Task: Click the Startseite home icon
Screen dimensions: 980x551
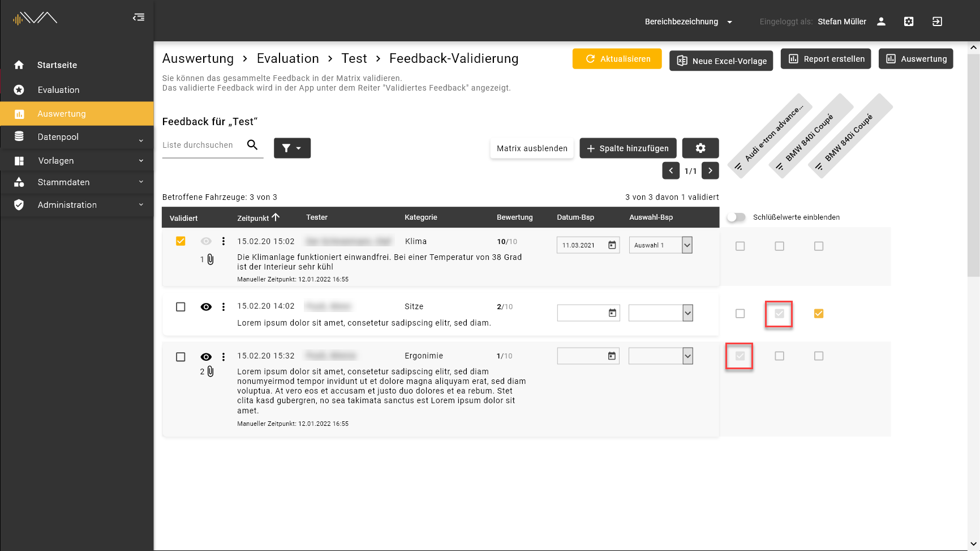Action: coord(19,65)
